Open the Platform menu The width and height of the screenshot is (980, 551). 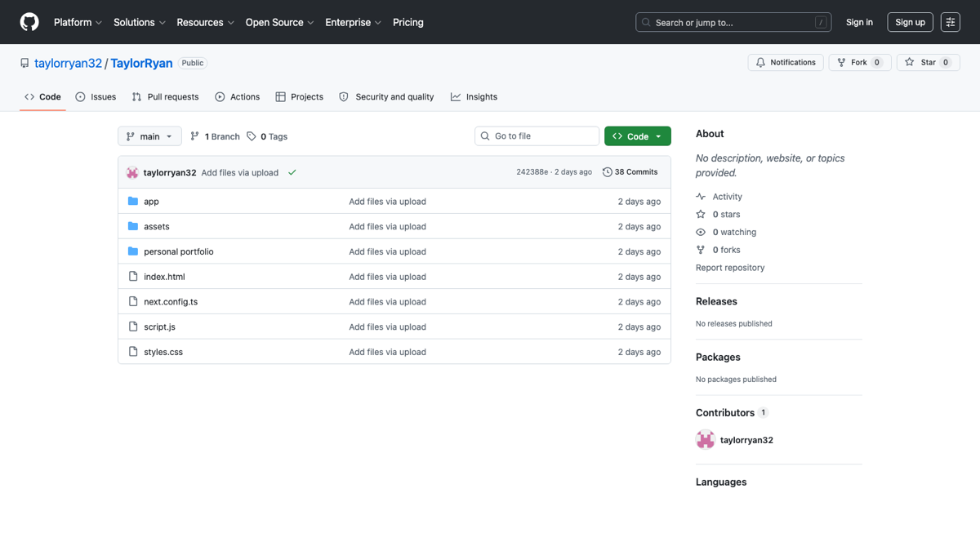78,22
